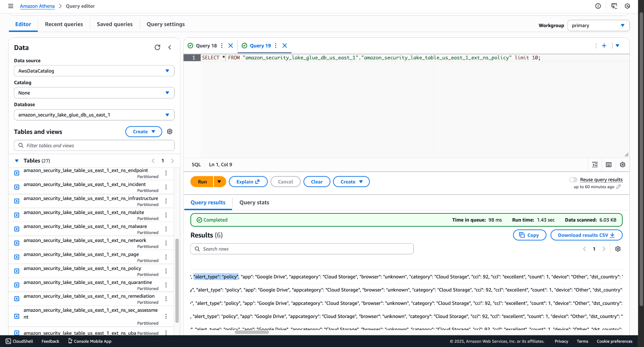Open actions menu for ext_ns_quarantine table
The height and width of the screenshot is (347, 644).
click(x=166, y=285)
